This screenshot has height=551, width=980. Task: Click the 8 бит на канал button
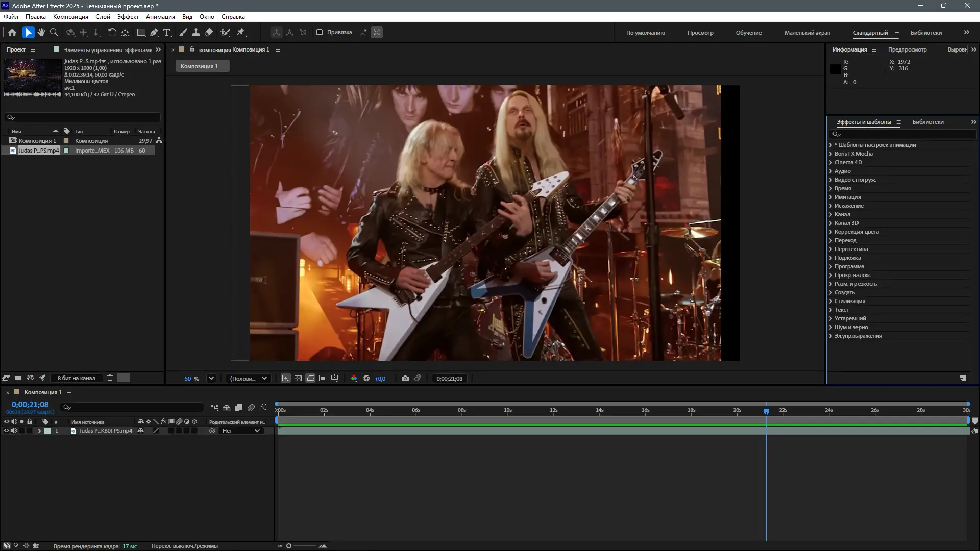[76, 378]
